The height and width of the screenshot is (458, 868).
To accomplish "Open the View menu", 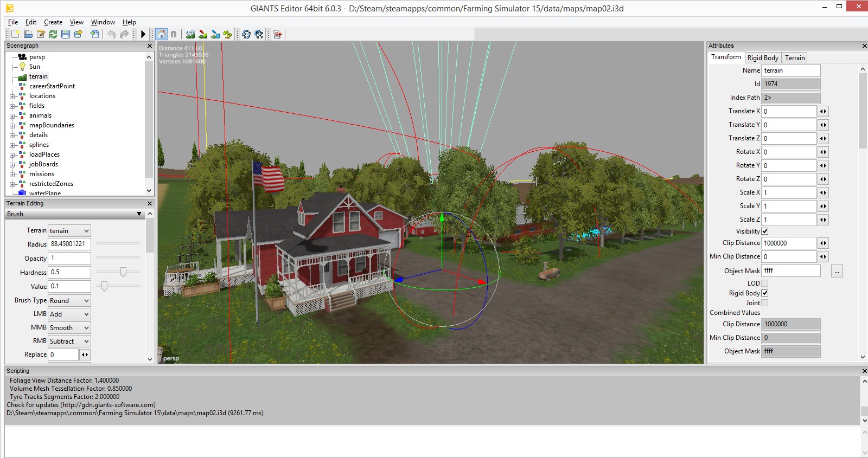I will click(76, 22).
